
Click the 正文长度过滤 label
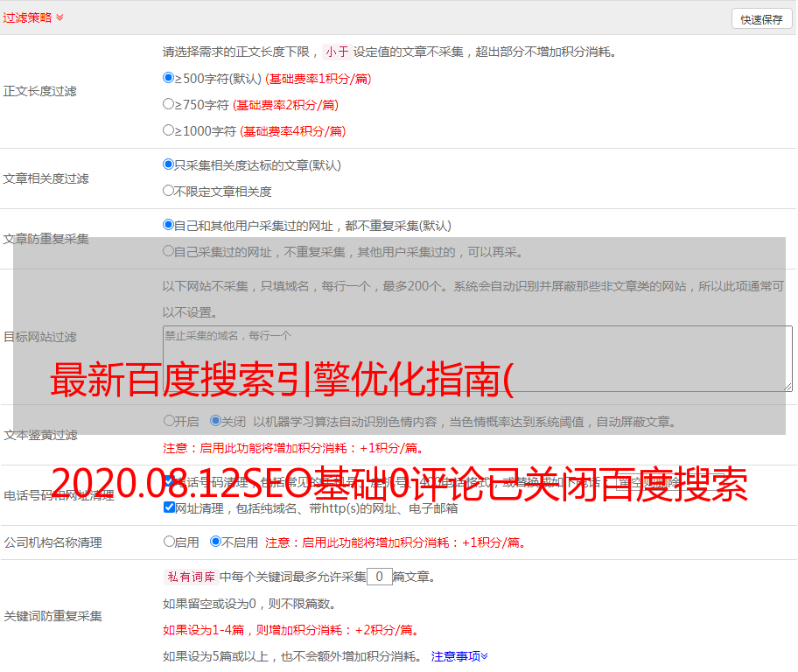(39, 91)
